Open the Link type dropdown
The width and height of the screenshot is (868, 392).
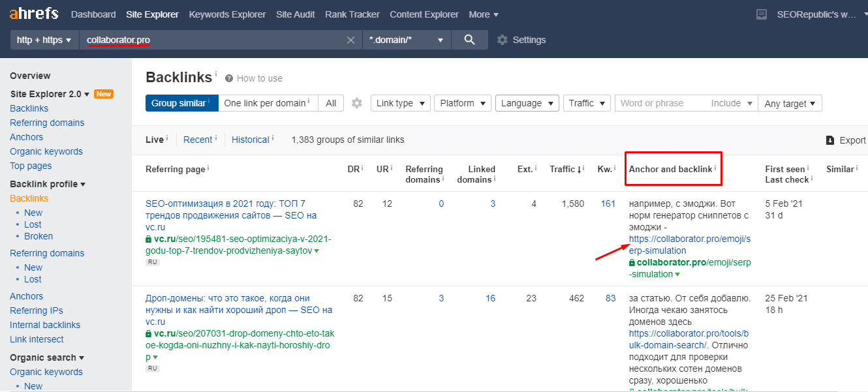[x=400, y=103]
